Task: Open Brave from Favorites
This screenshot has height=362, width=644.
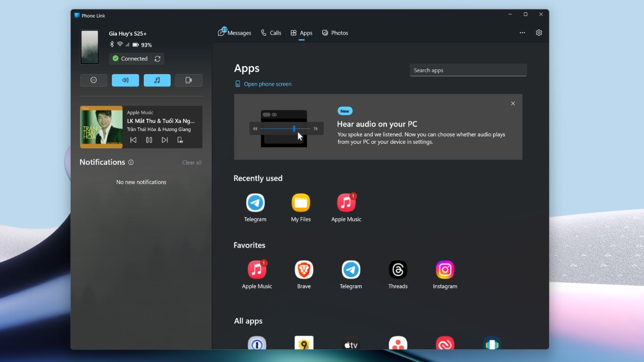Action: 304,270
